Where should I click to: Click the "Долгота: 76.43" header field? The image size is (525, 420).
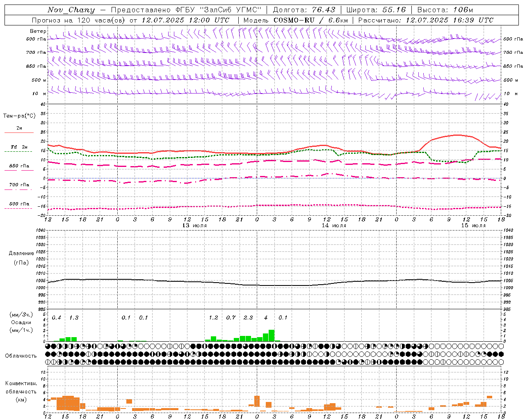[304, 10]
